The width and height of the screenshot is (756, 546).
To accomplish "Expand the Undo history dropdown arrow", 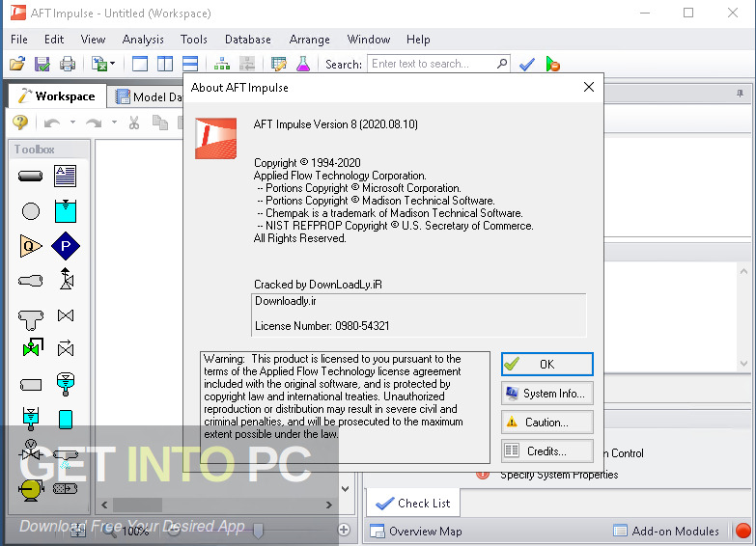I will coord(72,123).
